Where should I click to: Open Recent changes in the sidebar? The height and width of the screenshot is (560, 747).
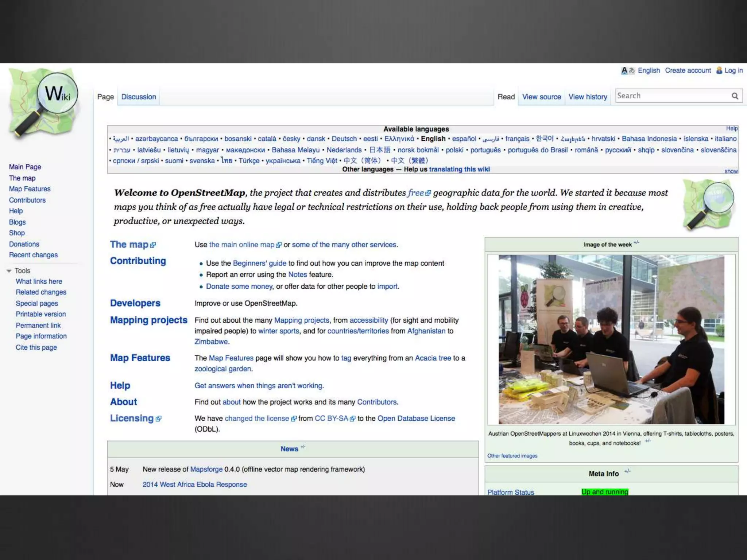point(33,255)
